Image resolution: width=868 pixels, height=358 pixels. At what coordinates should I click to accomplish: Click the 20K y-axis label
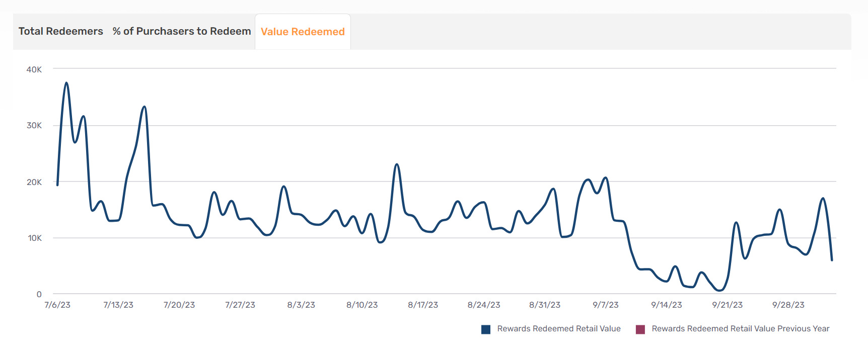click(34, 182)
